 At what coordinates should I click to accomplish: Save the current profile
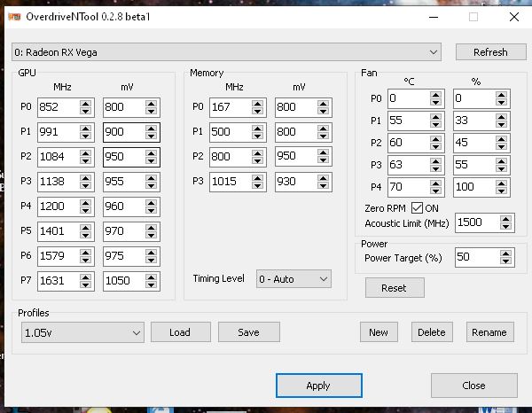pyautogui.click(x=248, y=332)
